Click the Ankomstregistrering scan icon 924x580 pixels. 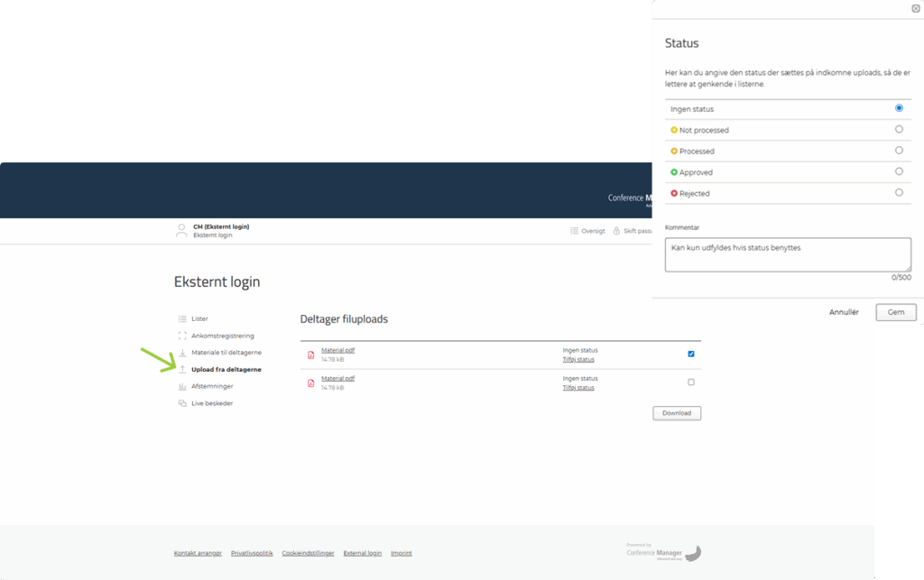click(x=182, y=336)
